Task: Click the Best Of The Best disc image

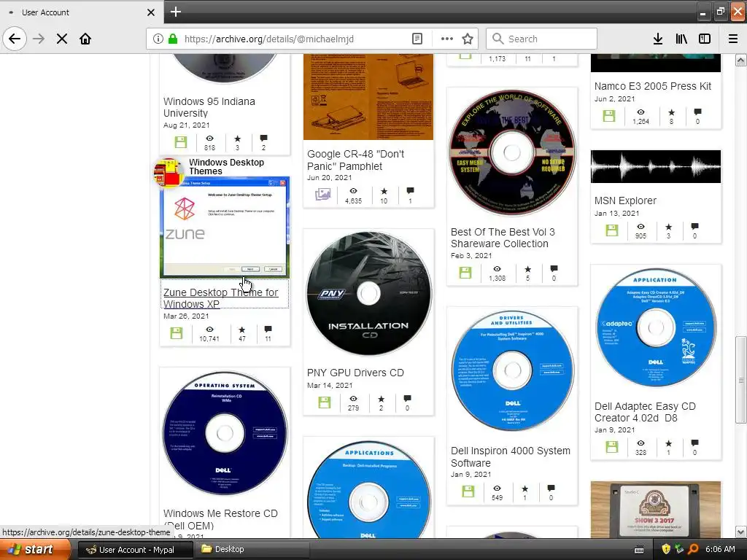Action: click(x=512, y=152)
